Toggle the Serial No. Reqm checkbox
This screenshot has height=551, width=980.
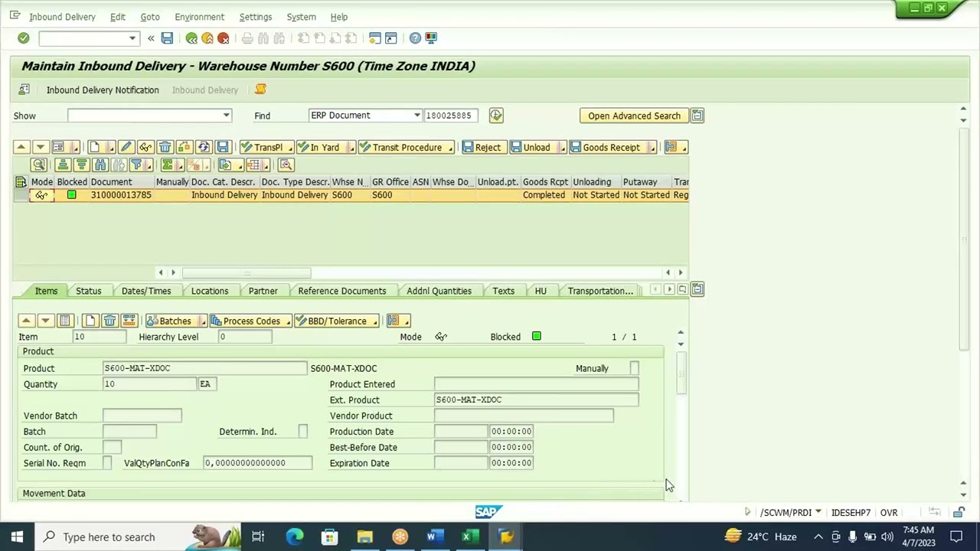pos(107,463)
